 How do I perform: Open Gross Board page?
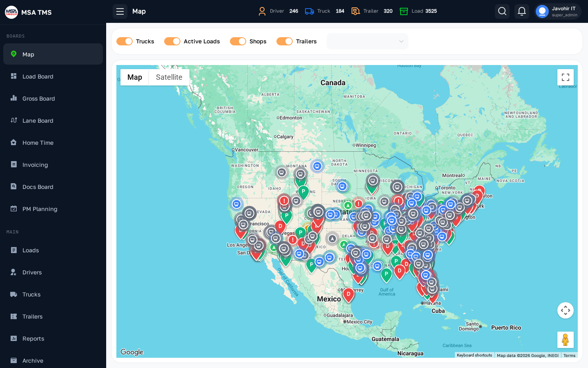(53, 98)
